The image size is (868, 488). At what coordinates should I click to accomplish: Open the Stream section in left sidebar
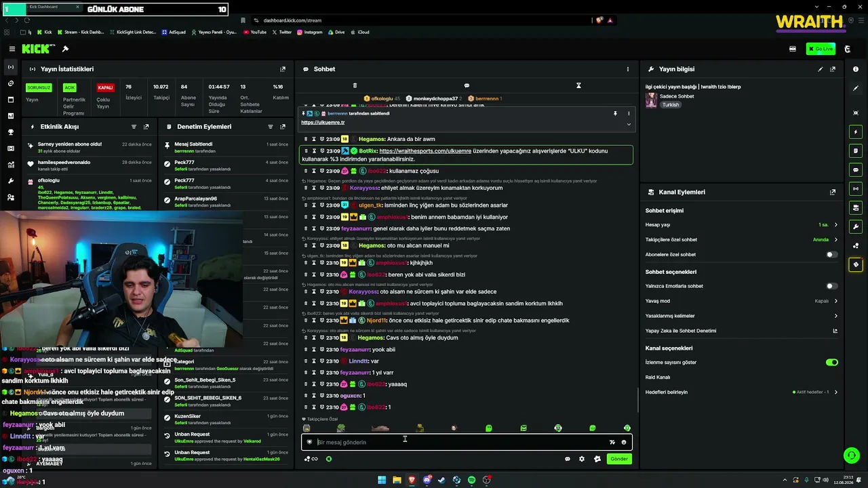11,67
